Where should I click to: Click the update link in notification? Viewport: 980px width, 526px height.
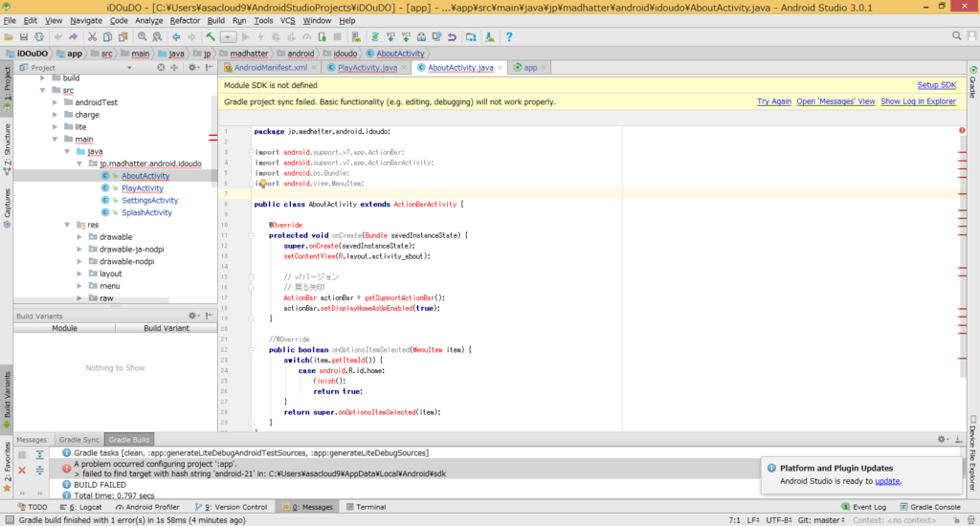(887, 481)
